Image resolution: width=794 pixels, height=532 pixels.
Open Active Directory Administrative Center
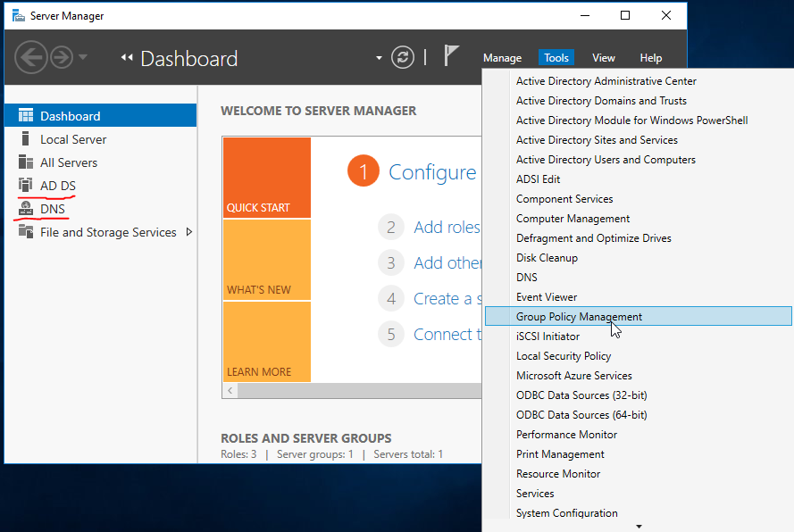click(x=638, y=81)
